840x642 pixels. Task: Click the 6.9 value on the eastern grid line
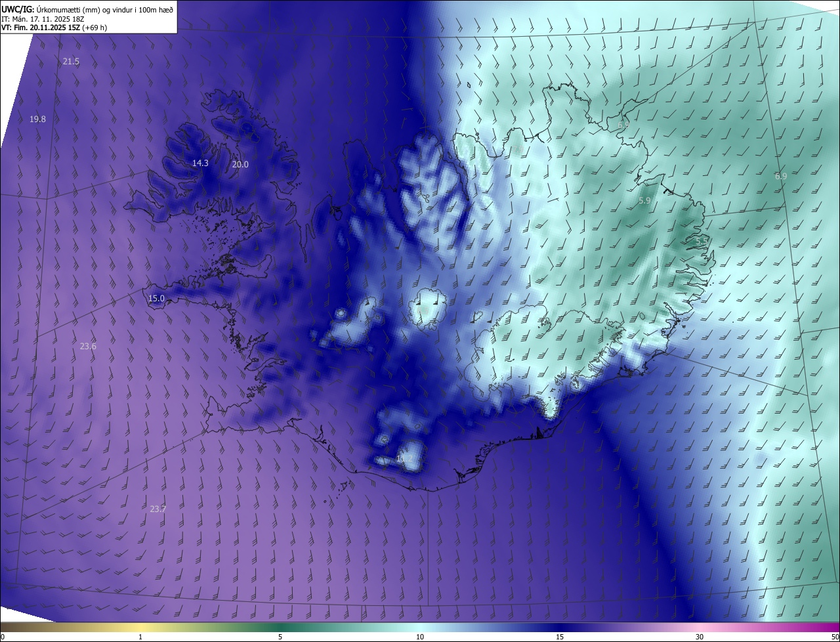pyautogui.click(x=780, y=177)
